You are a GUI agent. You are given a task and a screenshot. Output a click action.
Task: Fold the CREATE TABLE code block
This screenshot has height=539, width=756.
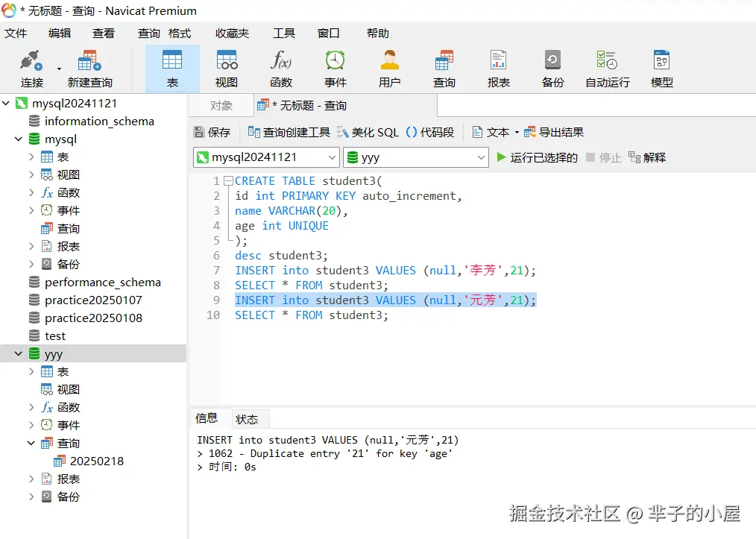click(229, 181)
